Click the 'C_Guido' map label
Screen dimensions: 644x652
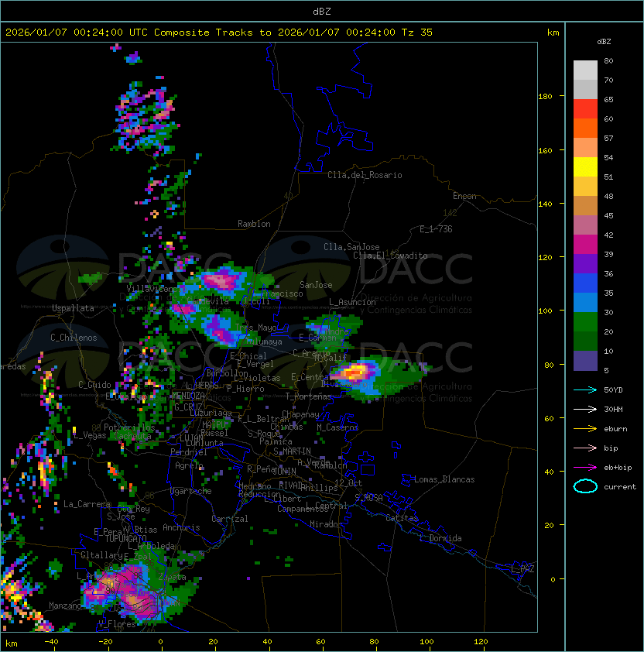tap(94, 385)
